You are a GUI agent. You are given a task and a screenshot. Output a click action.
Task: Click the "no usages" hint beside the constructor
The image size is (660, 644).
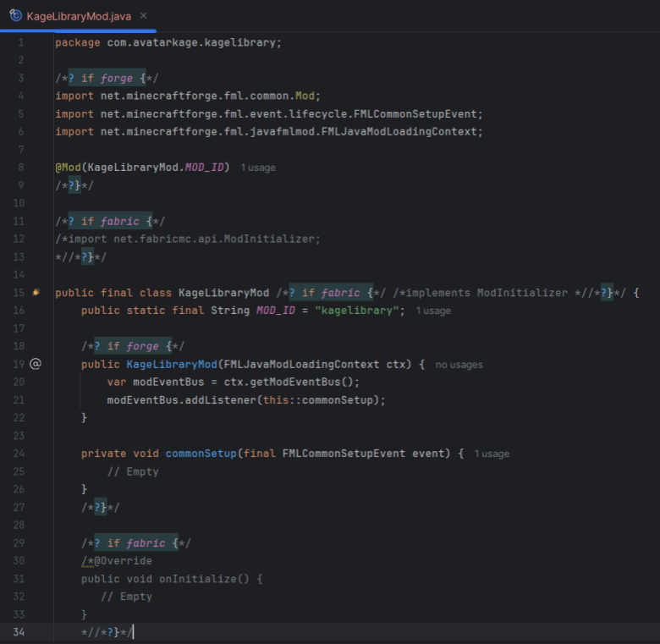459,365
